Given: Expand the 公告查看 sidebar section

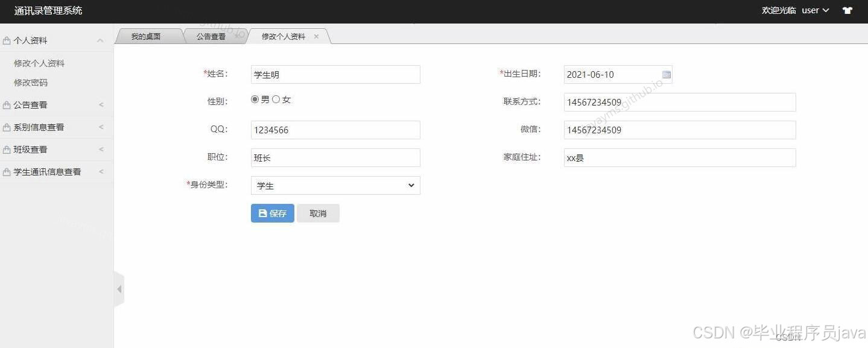Looking at the screenshot, I should tap(101, 105).
